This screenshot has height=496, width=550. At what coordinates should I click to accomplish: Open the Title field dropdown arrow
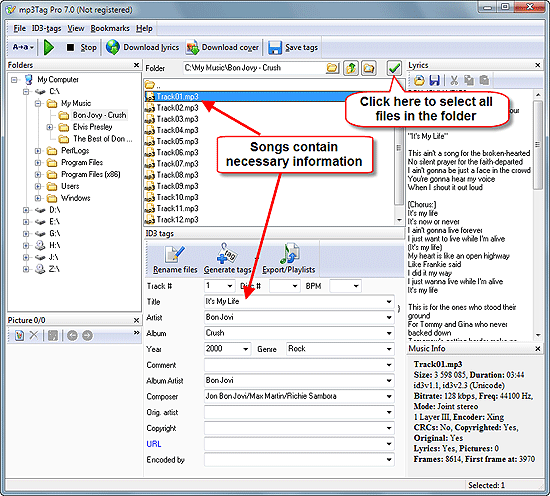(389, 302)
